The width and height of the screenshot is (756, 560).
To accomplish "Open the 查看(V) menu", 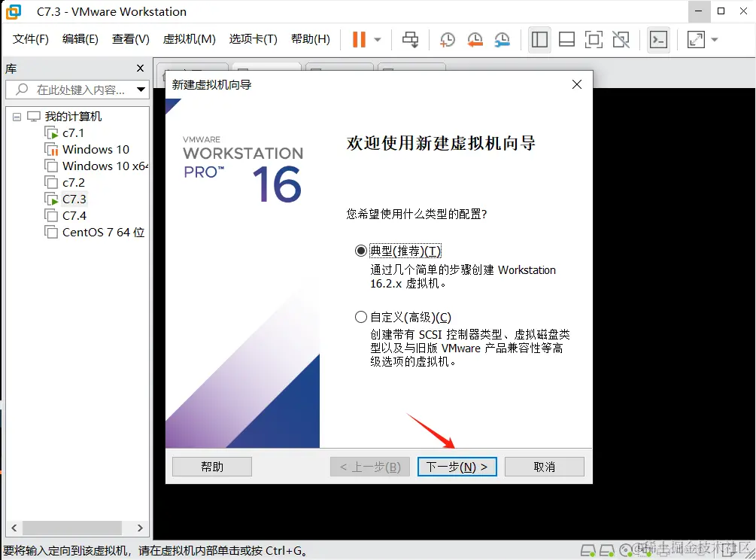I will (x=131, y=39).
